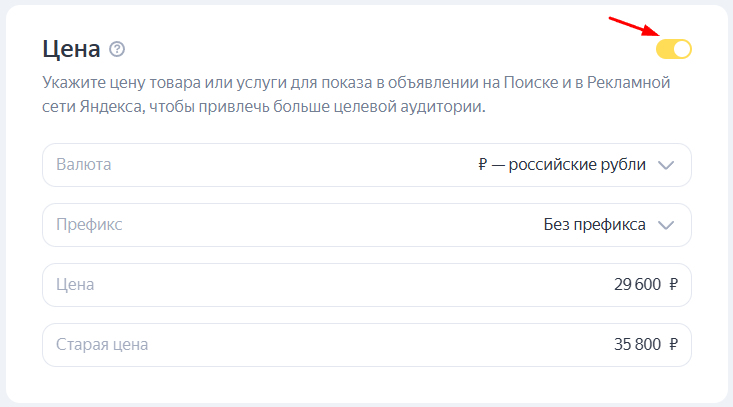733x407 pixels.
Task: Click the ruble symbol in Валюта value
Action: [483, 165]
